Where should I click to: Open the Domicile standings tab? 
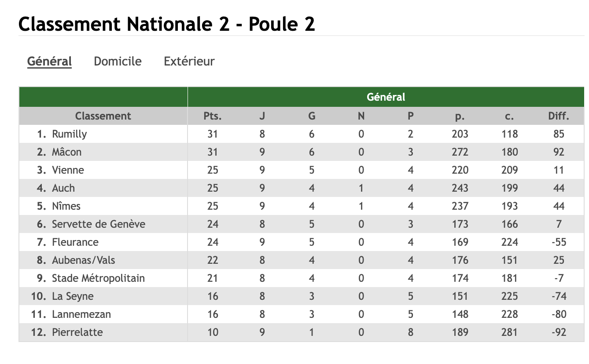tap(118, 61)
